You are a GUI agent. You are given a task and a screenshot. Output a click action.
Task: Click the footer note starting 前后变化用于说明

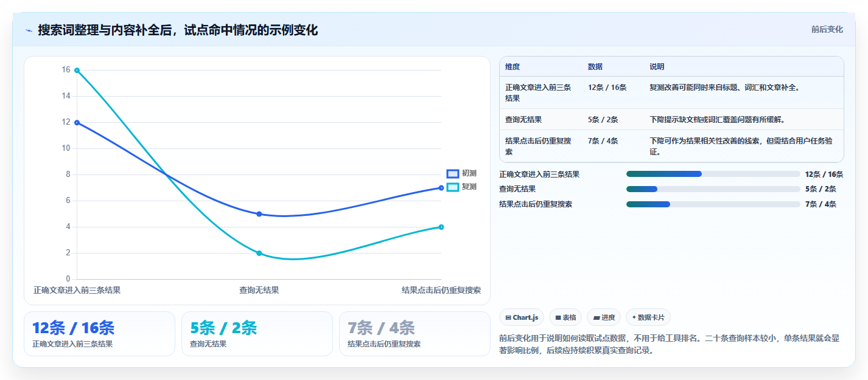point(669,344)
